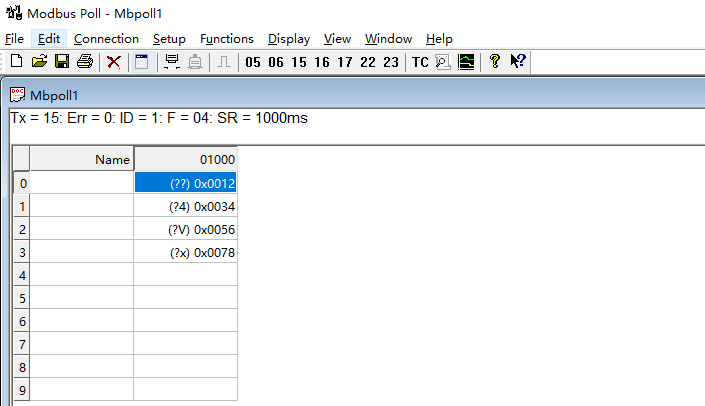Click the Disconnect toolbar icon

195,62
